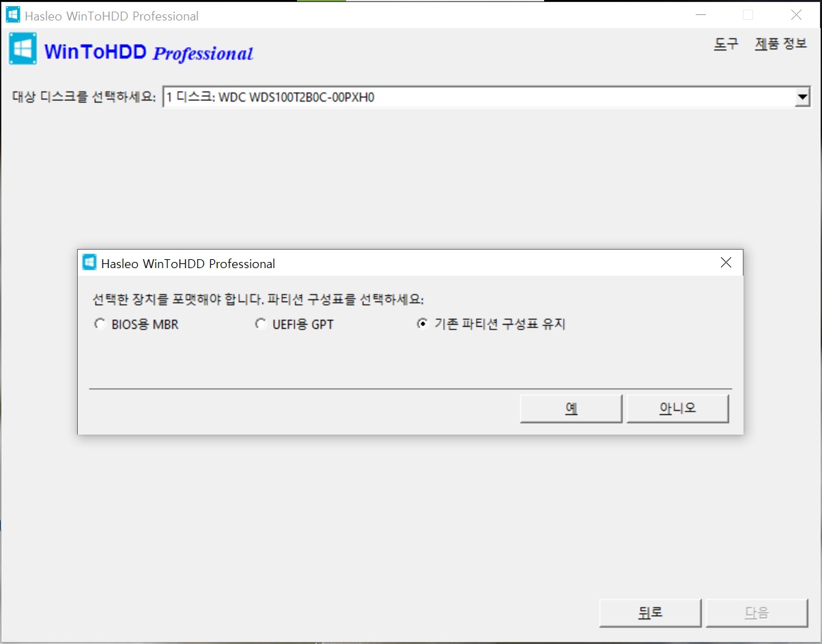Click the dialog's title bar app icon
The image size is (822, 644).
(x=89, y=263)
